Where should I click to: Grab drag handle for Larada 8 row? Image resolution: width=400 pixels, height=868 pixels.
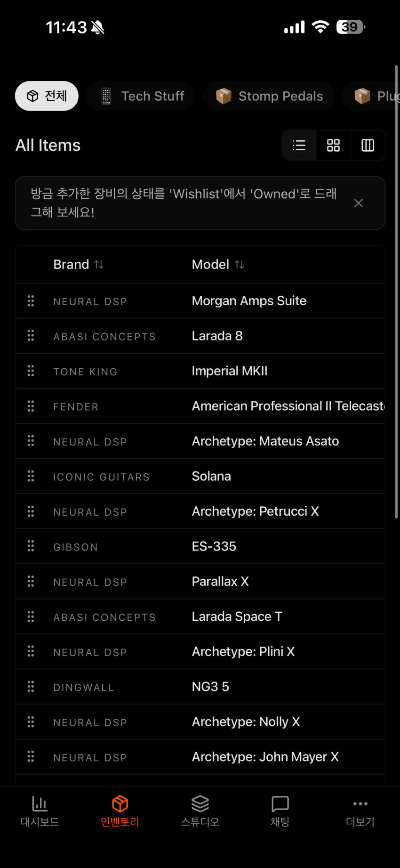[31, 336]
